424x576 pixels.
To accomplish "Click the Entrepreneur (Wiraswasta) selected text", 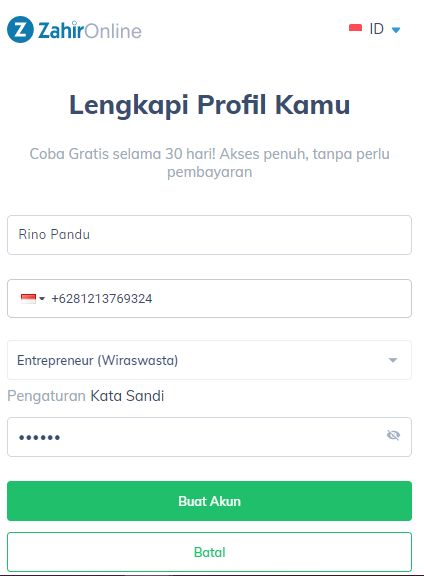I will coord(98,360).
